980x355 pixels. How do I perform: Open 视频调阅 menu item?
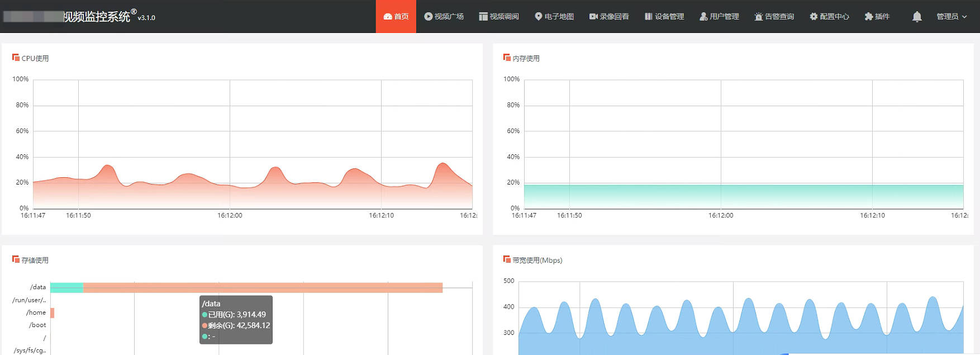tap(498, 16)
